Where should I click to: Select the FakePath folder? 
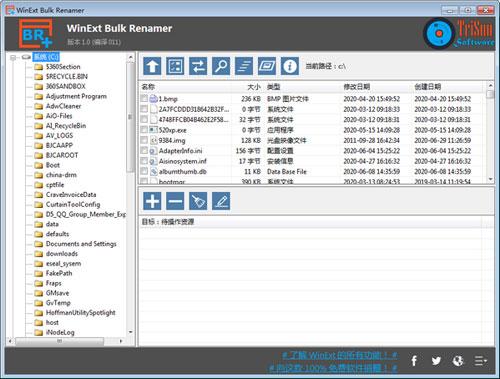click(x=59, y=273)
